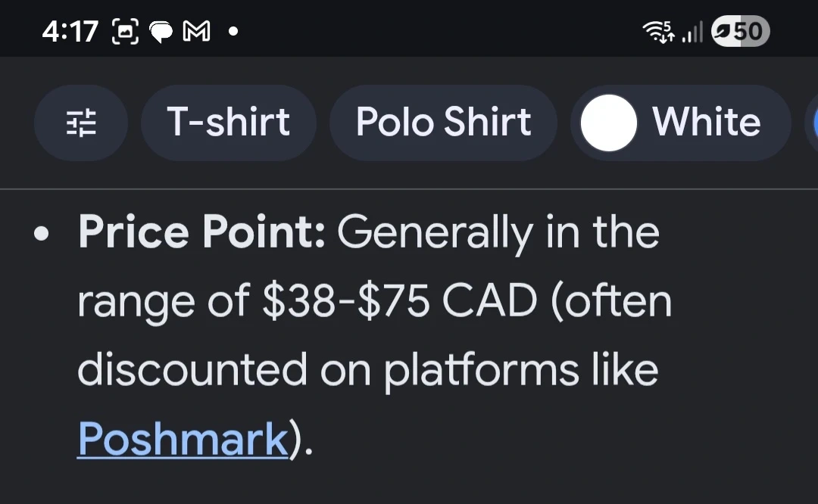The image size is (818, 504).
Task: Tap the Gmail notification icon
Action: [197, 32]
